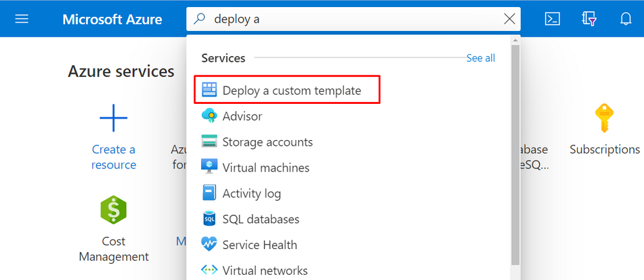Choose Storage accounts from search results
644x280 pixels.
point(267,142)
